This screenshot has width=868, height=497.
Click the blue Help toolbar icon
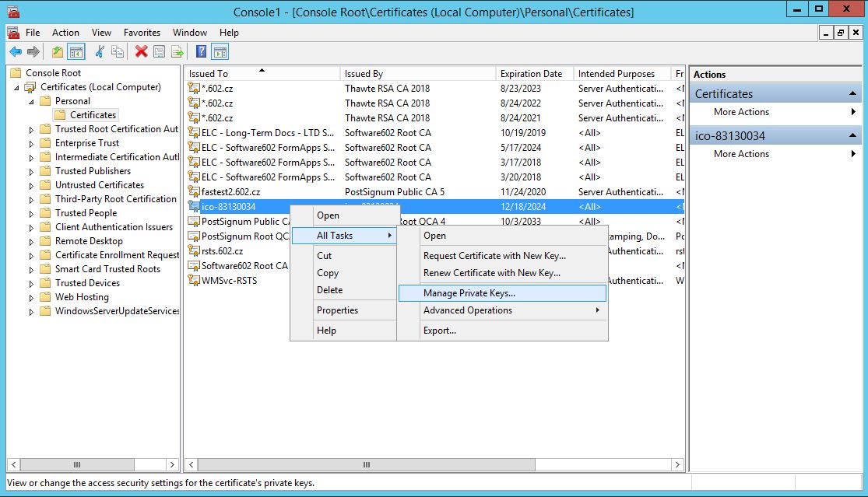pyautogui.click(x=201, y=52)
